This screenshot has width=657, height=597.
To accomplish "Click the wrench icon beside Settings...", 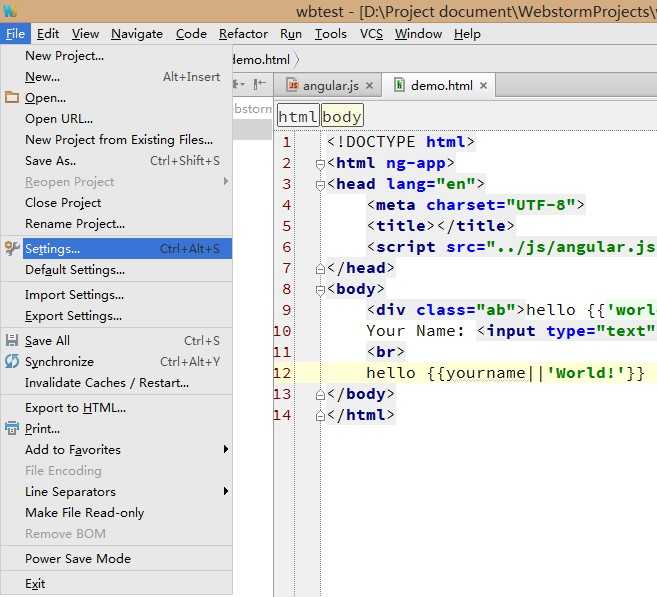I will click(x=12, y=248).
